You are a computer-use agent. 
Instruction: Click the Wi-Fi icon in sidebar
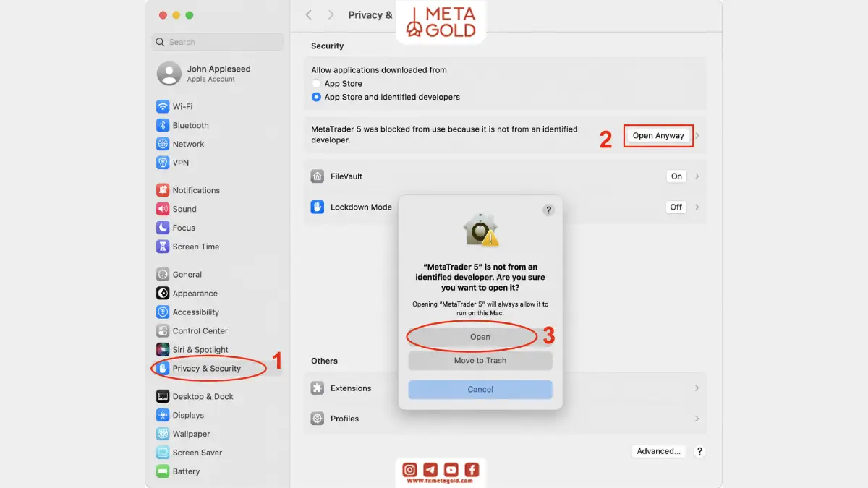[163, 106]
